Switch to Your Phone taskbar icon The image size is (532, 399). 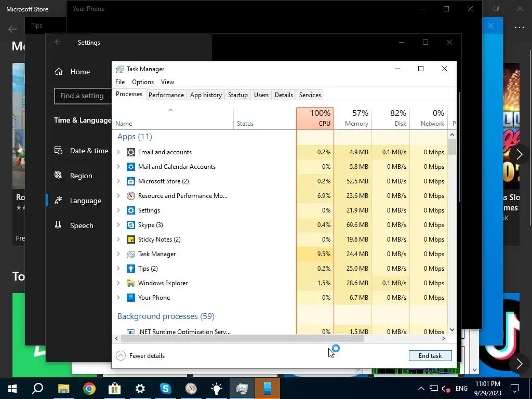(268, 389)
